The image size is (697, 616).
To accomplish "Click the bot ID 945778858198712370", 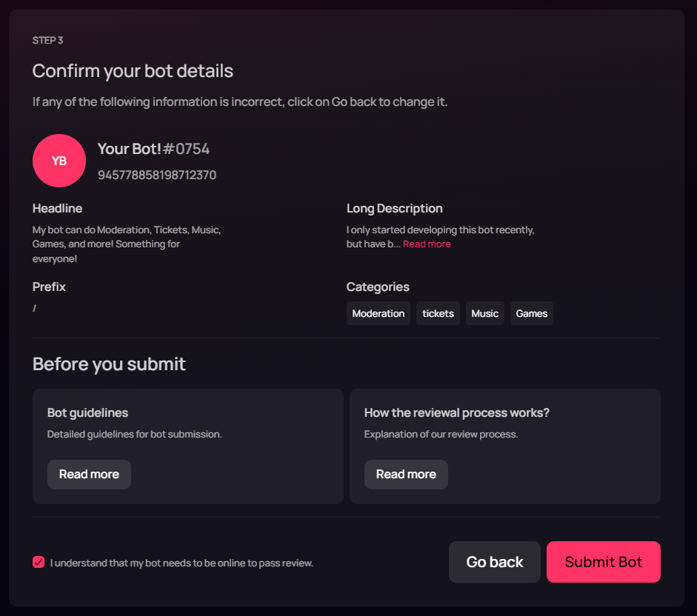I will (x=157, y=175).
